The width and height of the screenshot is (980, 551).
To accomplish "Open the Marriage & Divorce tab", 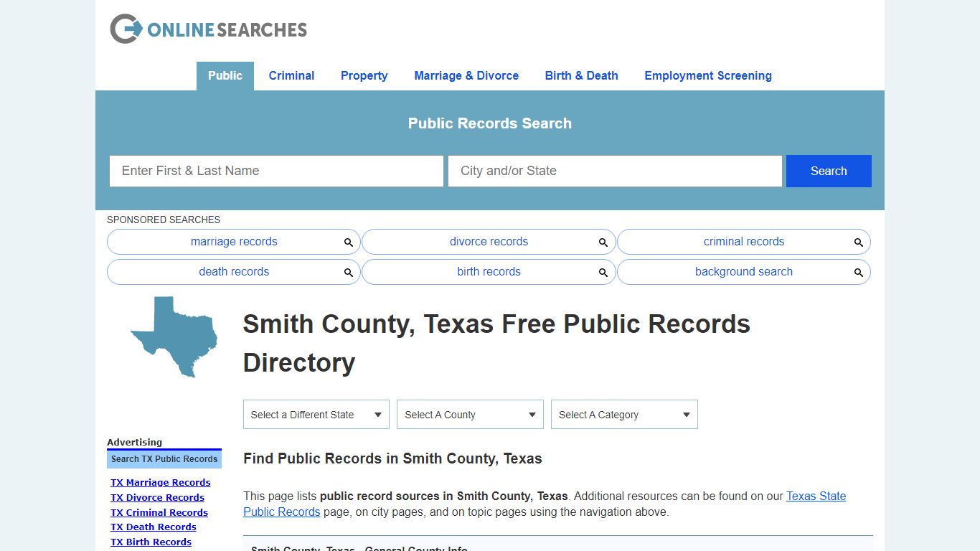I will [x=466, y=76].
